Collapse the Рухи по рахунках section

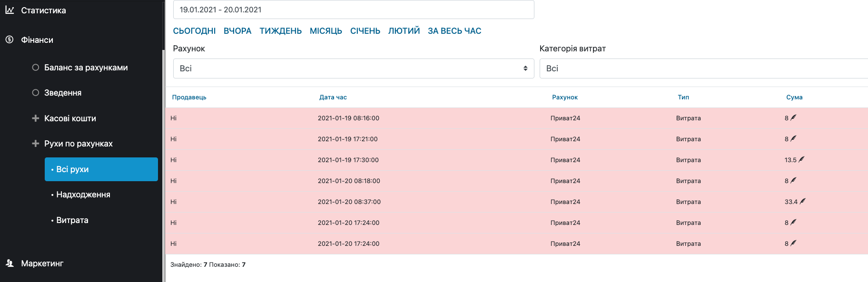pos(35,144)
